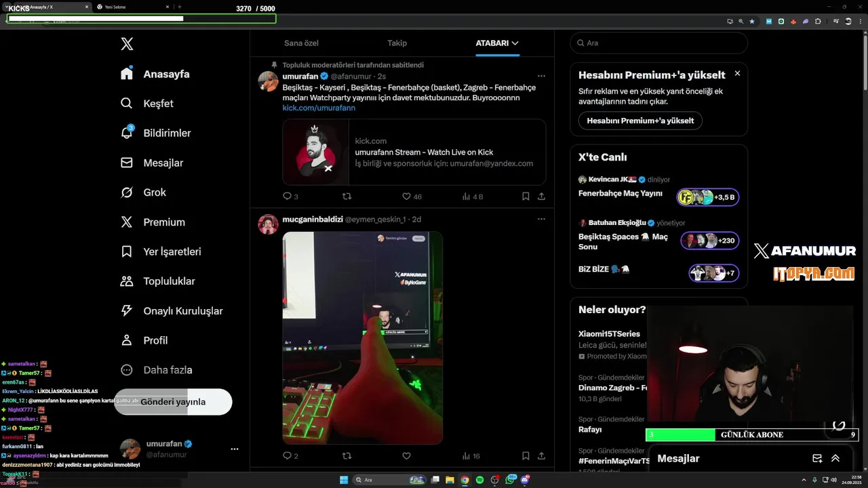View analytics of mucganinbaldizi's post (16)
Screen dimensions: 868x488
point(471,456)
